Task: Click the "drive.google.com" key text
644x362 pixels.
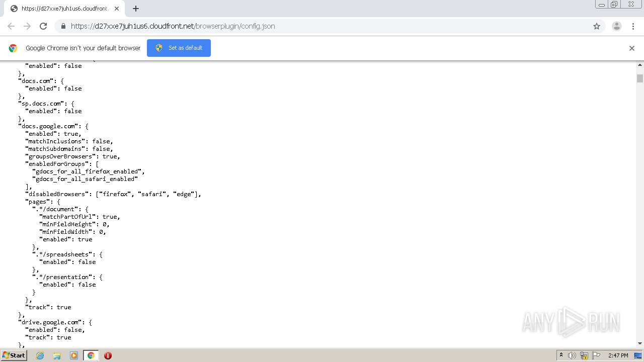Action: (x=50, y=322)
